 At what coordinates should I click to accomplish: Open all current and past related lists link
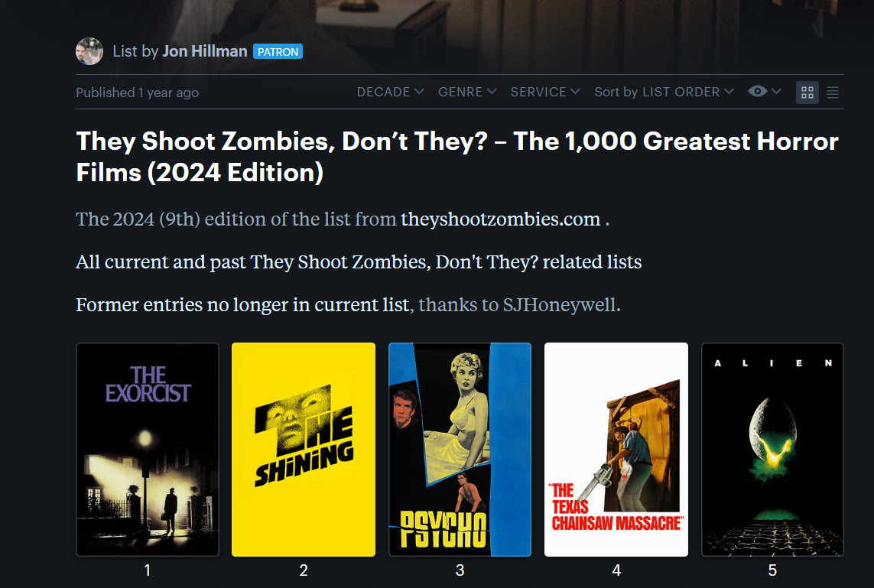coord(359,262)
